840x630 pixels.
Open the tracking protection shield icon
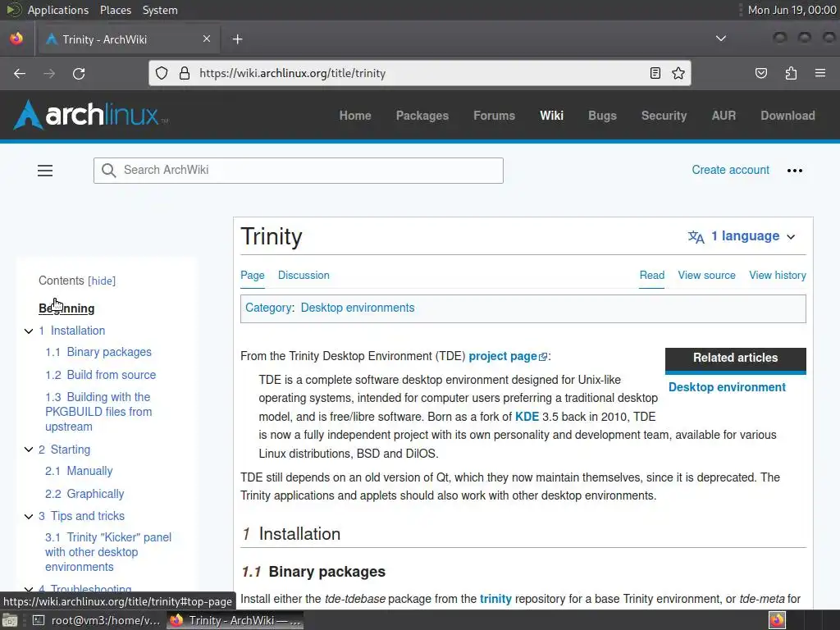point(162,73)
